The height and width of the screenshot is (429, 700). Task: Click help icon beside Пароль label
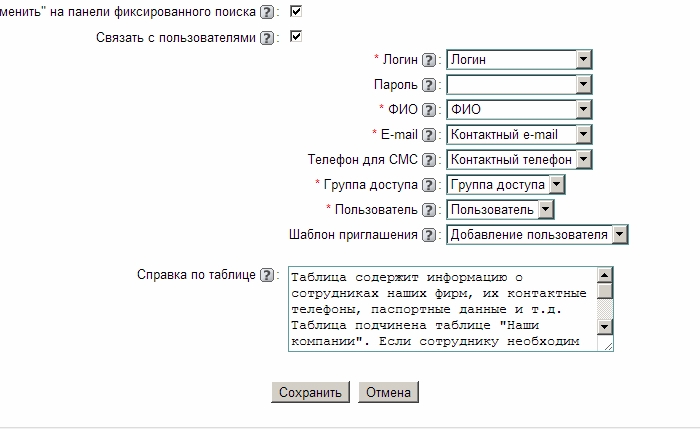click(429, 85)
